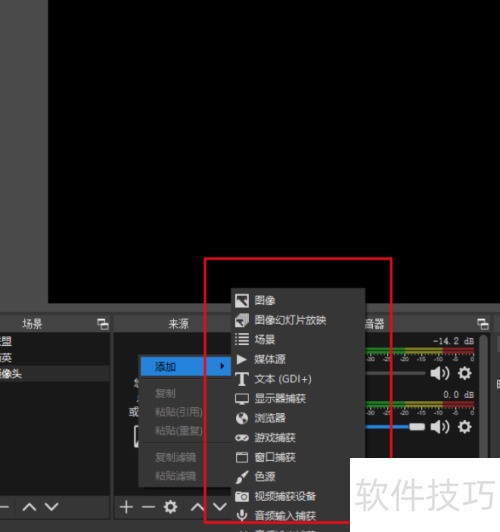This screenshot has height=532, width=500.
Task: Choose 音频输入捕获 audio input capture
Action: (x=291, y=516)
